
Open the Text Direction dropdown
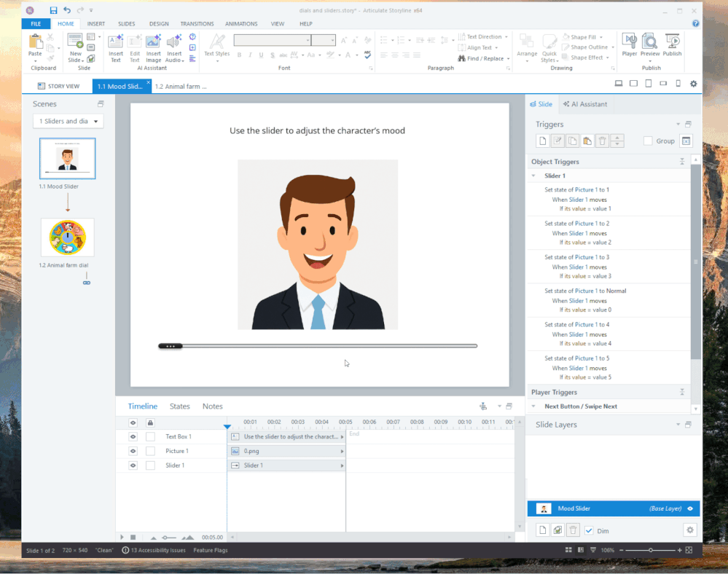(506, 36)
